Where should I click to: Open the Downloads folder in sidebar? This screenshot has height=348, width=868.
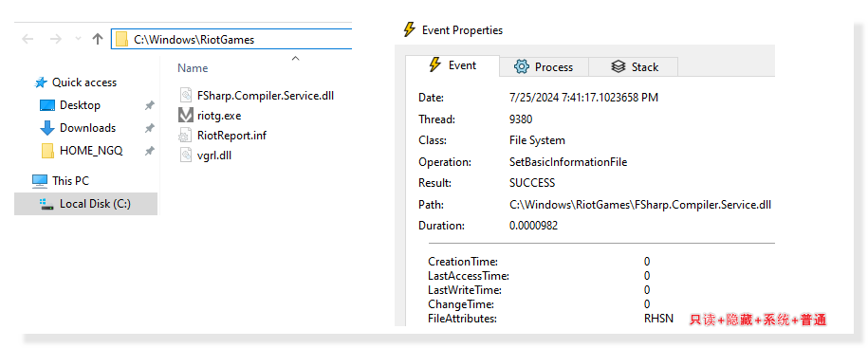coord(78,128)
